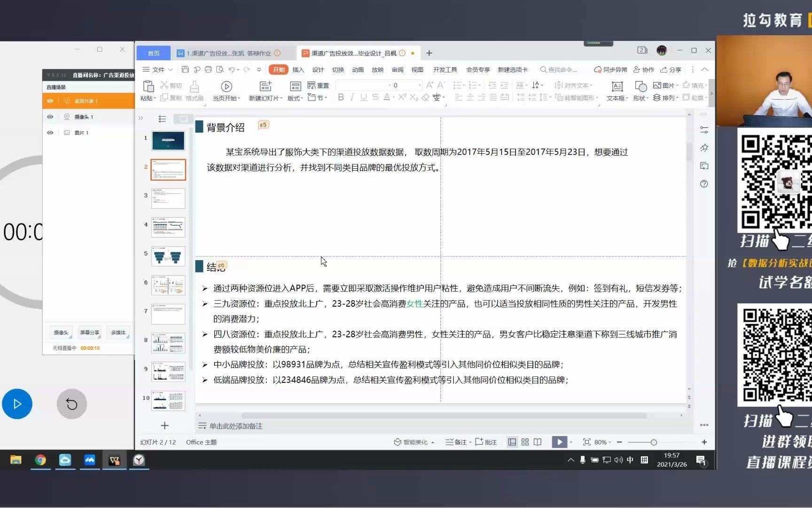Click the Paste clipboard icon
This screenshot has width=812, height=508.
pos(148,87)
